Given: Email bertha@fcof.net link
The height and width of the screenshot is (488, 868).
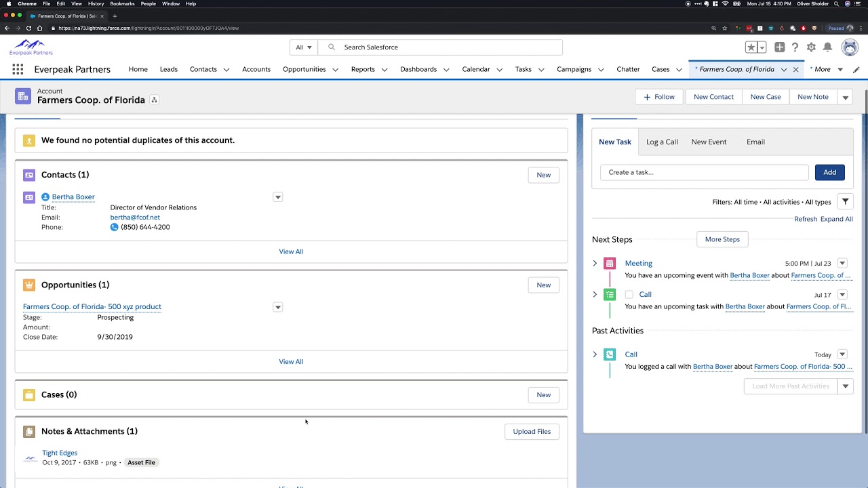Looking at the screenshot, I should pos(135,218).
